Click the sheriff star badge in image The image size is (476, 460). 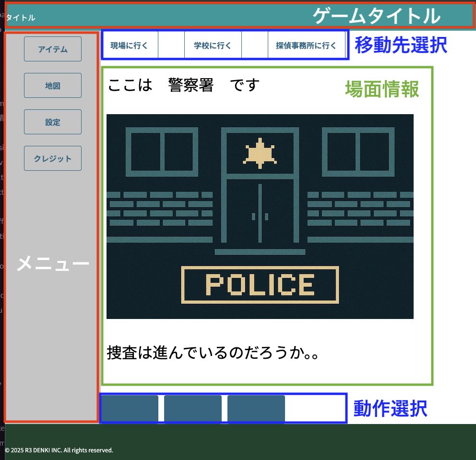[260, 153]
